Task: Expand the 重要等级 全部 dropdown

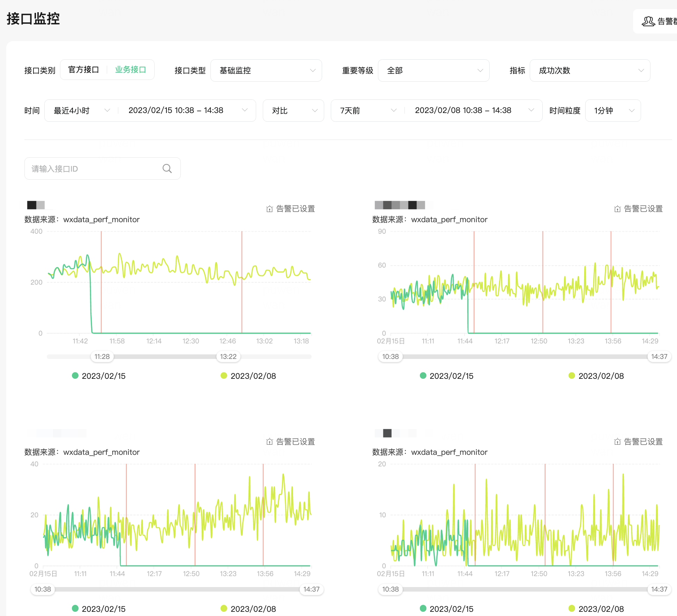Action: (433, 70)
